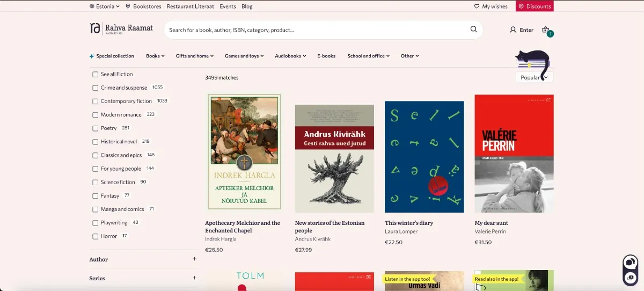This screenshot has width=644, height=291.
Task: Expand the Books menu dropdown
Action: [155, 56]
